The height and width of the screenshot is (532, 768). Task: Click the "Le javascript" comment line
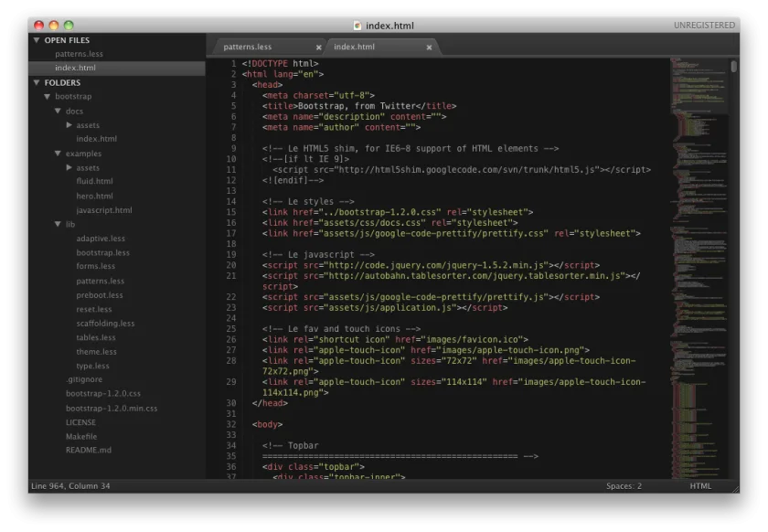click(x=318, y=255)
